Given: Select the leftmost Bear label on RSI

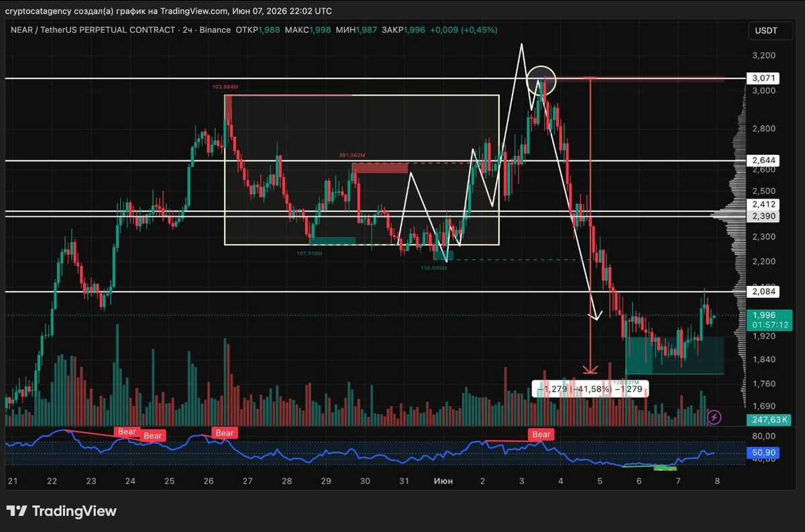Looking at the screenshot, I should coord(127,431).
